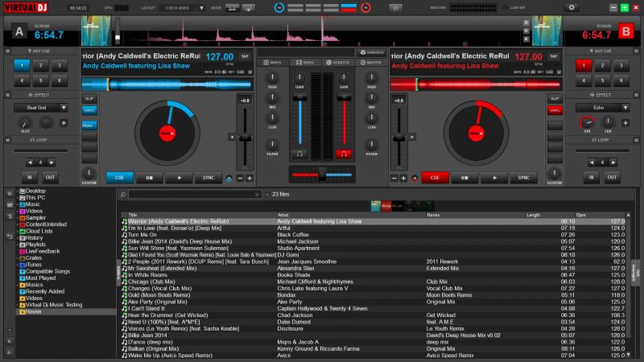Click the clear search icon in search box
The width and height of the screenshot is (644, 362).
coord(257,195)
